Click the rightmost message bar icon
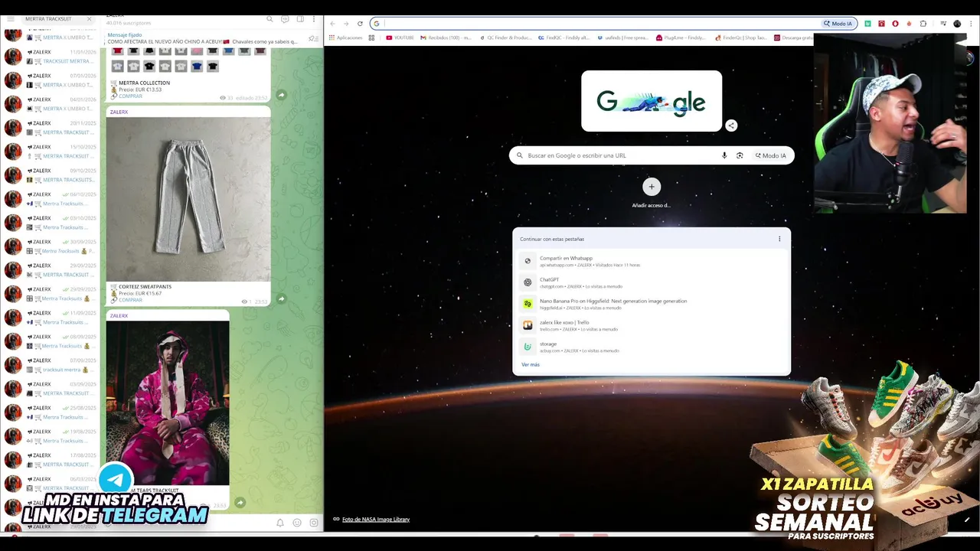This screenshot has width=980, height=551. 313,523
